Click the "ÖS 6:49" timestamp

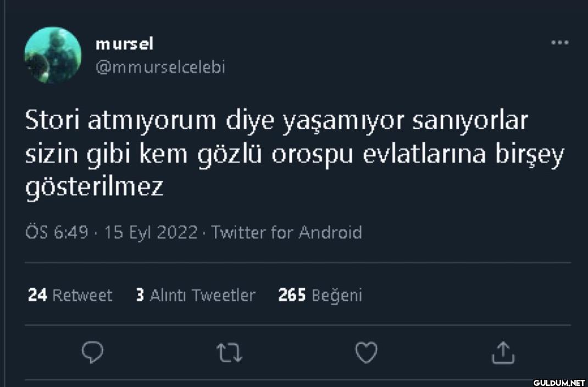[57, 233]
